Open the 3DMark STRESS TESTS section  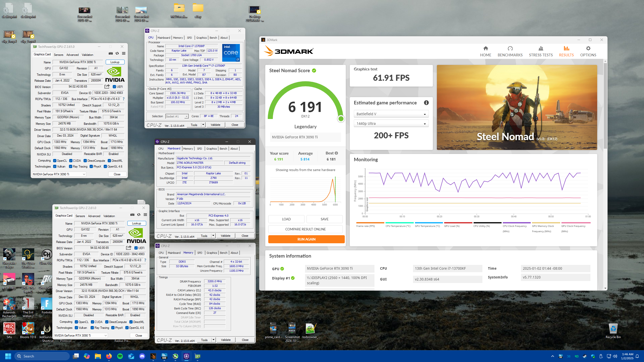(x=541, y=51)
